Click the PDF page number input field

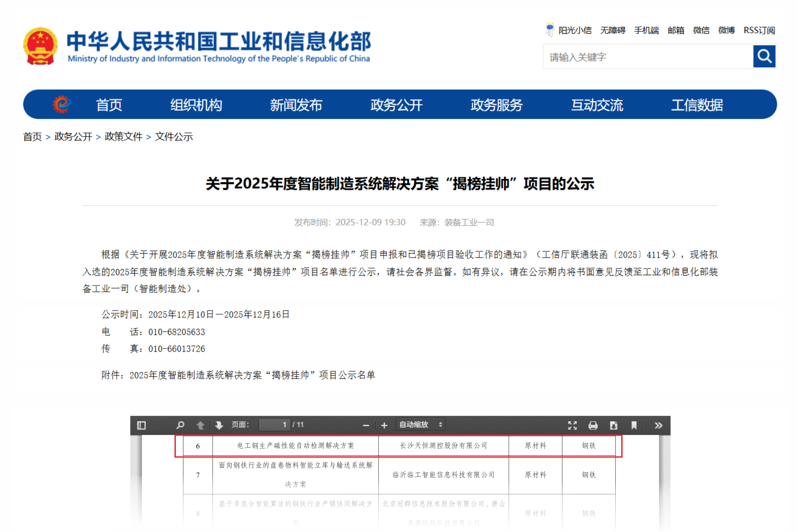tap(274, 425)
